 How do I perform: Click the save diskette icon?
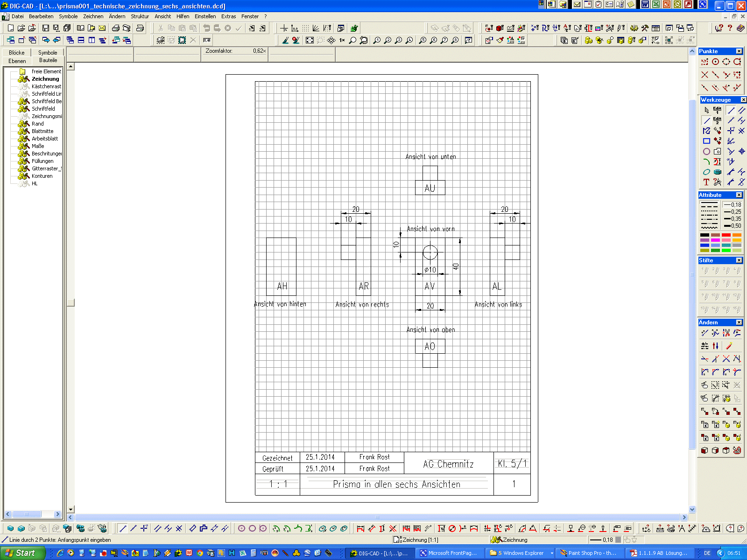click(46, 28)
